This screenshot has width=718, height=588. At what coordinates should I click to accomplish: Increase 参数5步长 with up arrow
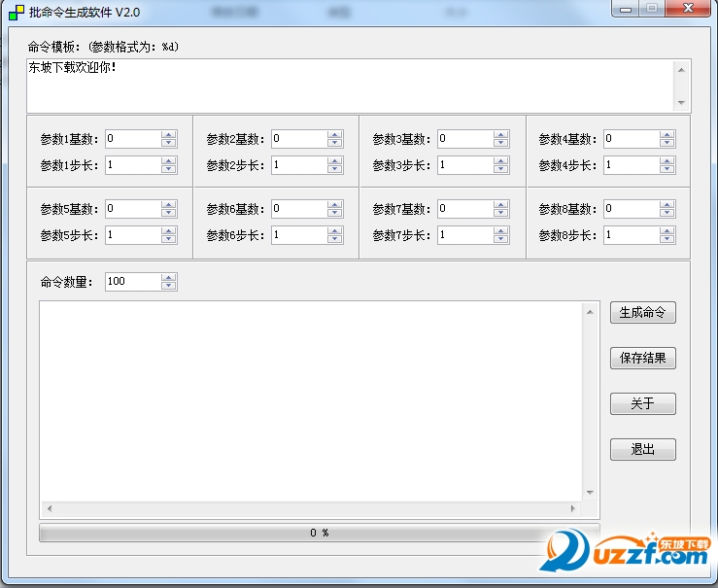tap(169, 230)
